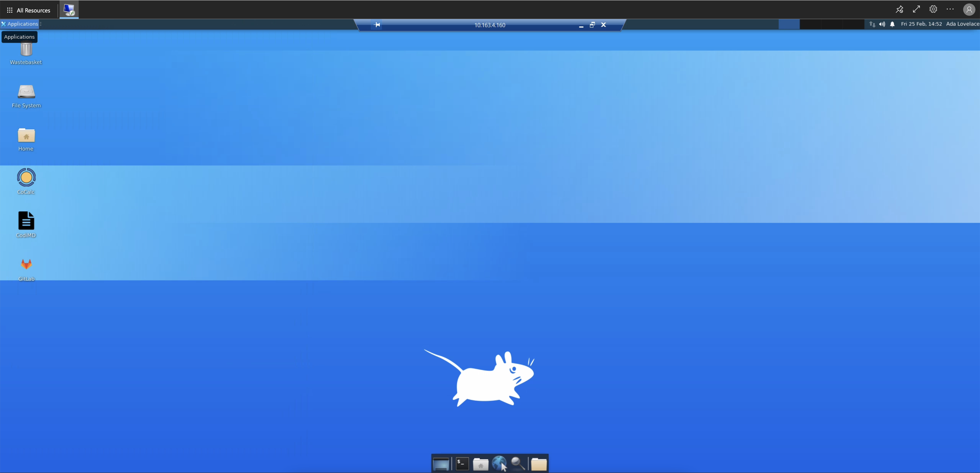Image resolution: width=980 pixels, height=473 pixels.
Task: Open the notifications bell icon
Action: coord(892,24)
